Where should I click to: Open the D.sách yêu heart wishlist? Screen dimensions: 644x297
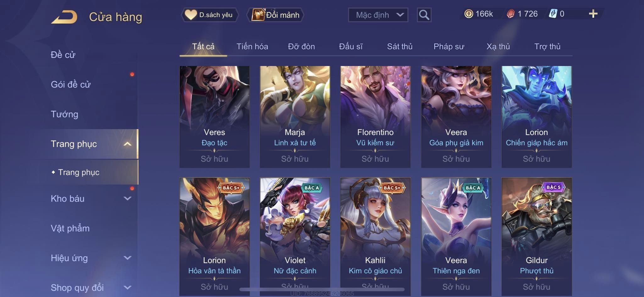(209, 15)
